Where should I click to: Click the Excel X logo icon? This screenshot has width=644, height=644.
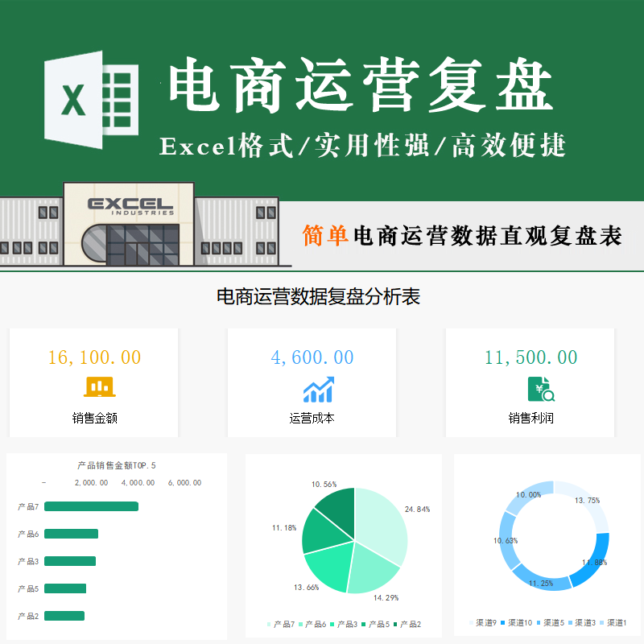pyautogui.click(x=72, y=97)
